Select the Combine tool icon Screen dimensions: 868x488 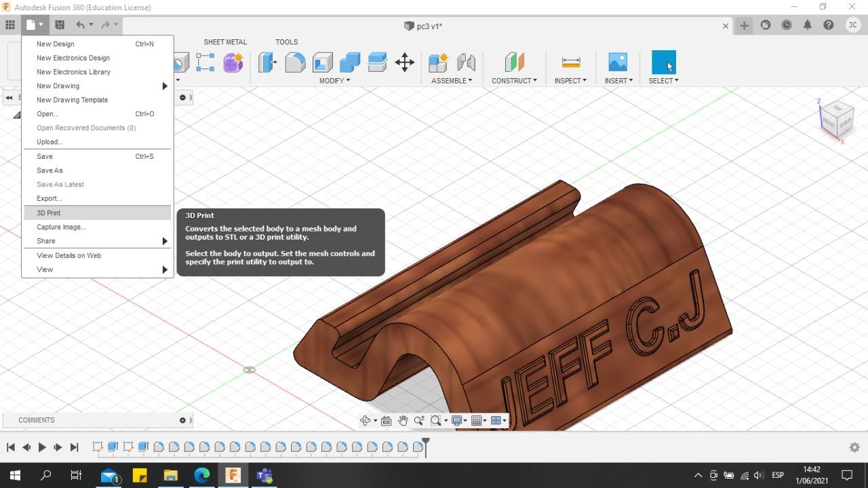pos(350,62)
